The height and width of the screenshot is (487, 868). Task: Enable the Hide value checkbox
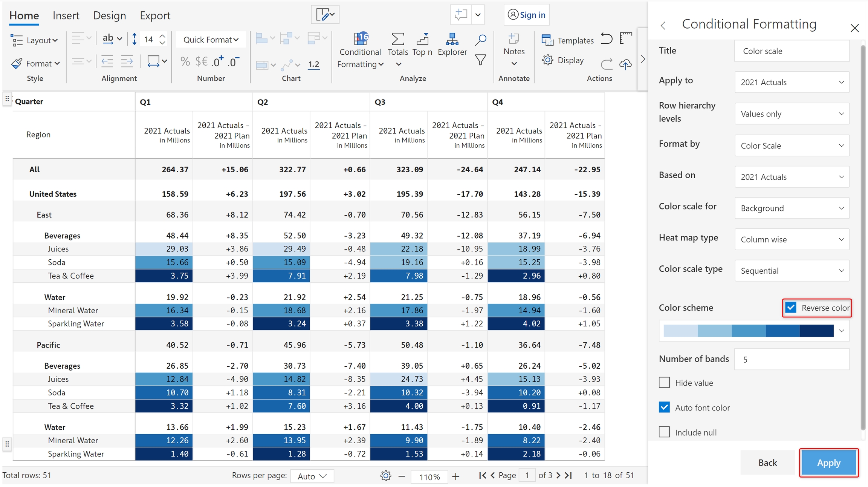[664, 383]
